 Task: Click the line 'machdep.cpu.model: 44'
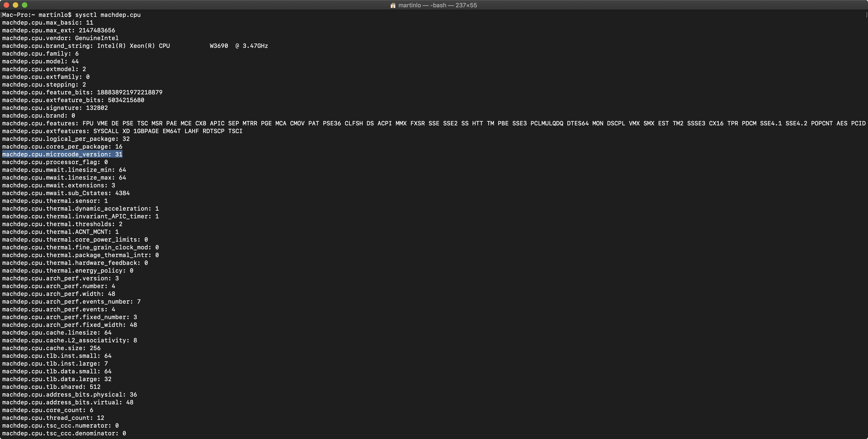(41, 61)
